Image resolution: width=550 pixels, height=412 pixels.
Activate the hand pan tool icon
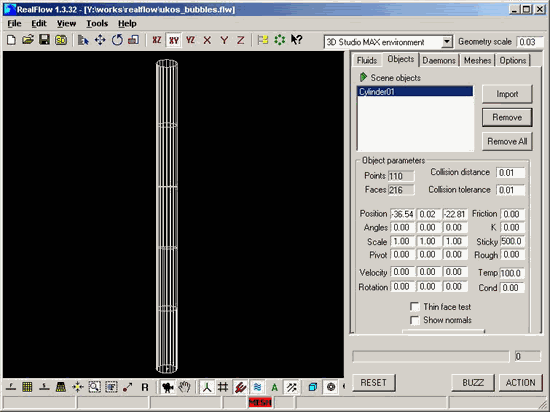pos(185,387)
